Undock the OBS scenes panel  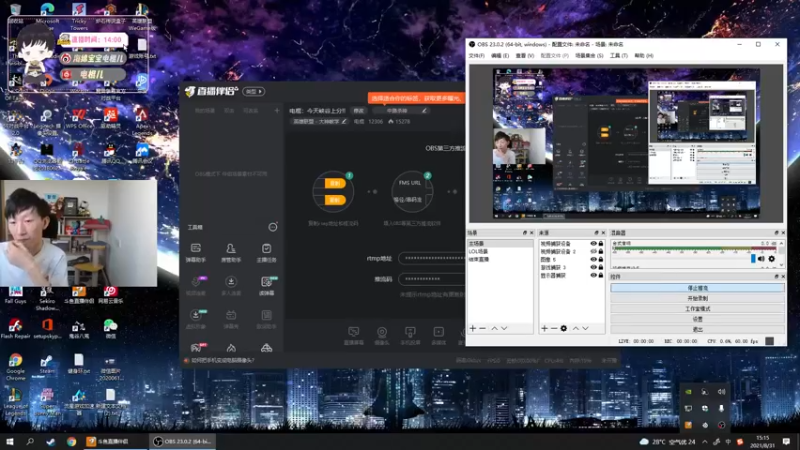[524, 233]
